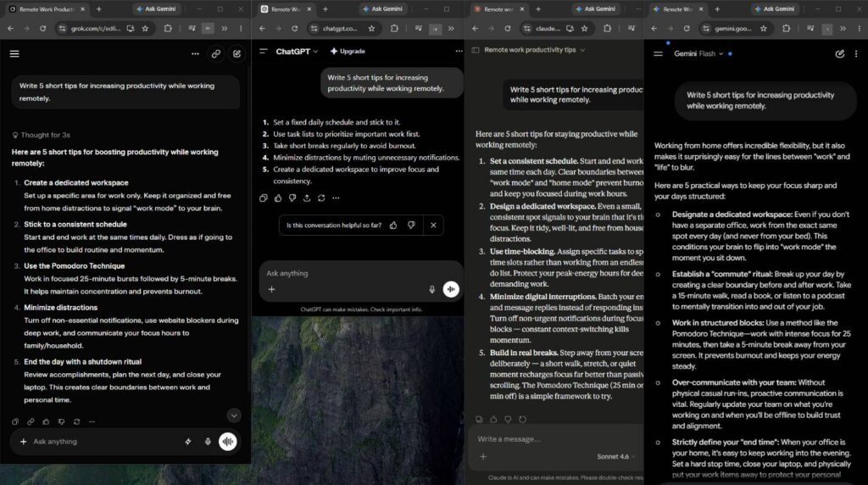Screen dimensions: 868x485
Task: Copy the Claude response
Action: click(x=479, y=420)
